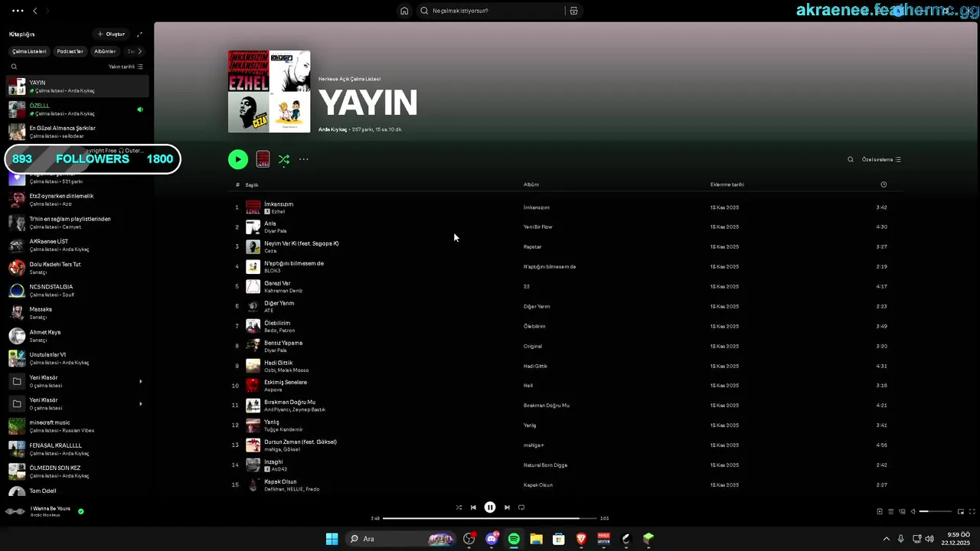Open Ahmet Kaya artist in sidebar
This screenshot has width=980, height=551.
(77, 336)
